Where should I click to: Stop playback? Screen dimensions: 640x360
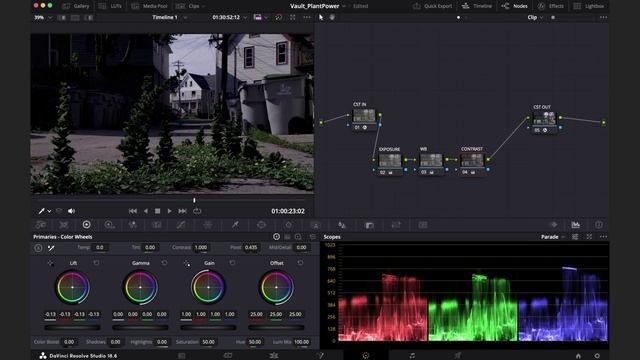[158, 211]
